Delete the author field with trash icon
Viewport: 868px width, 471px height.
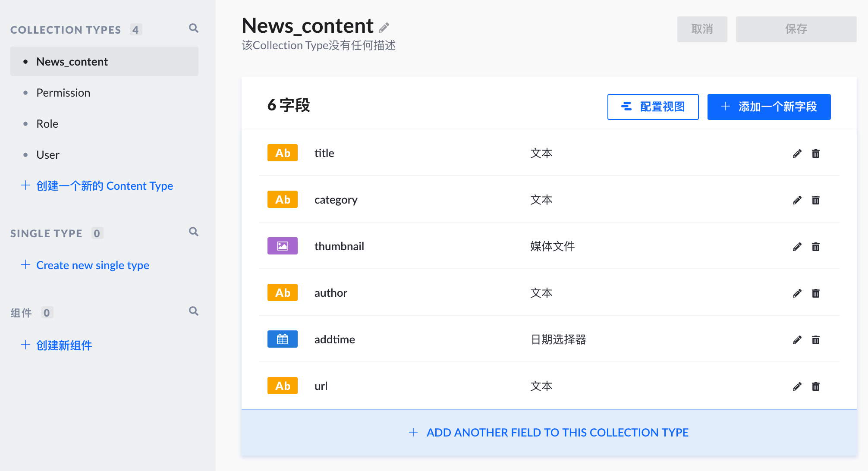(815, 293)
